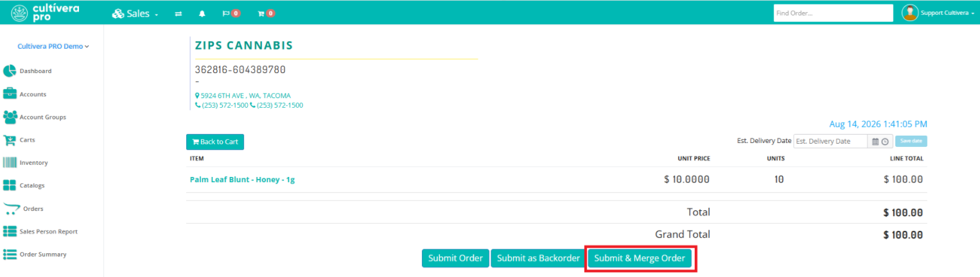
Task: Open the Order Summary list icon
Action: [x=10, y=255]
